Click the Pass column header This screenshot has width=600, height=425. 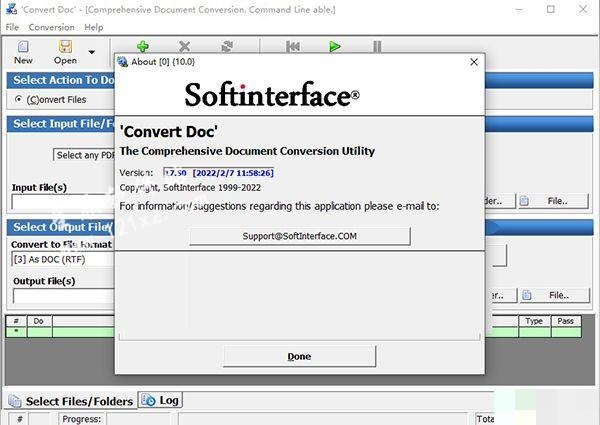point(566,321)
